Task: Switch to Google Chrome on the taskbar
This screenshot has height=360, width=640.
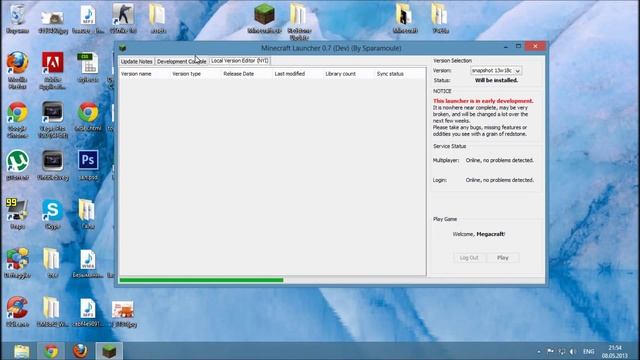Action: (51, 351)
